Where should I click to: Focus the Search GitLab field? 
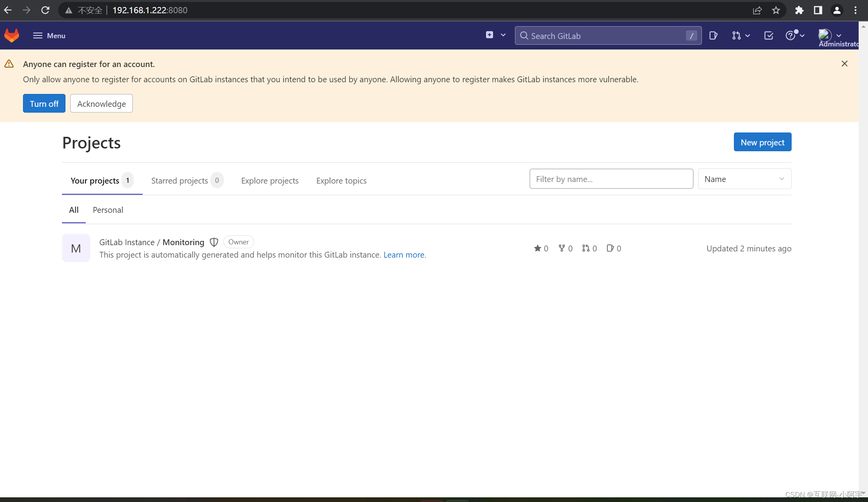click(608, 35)
